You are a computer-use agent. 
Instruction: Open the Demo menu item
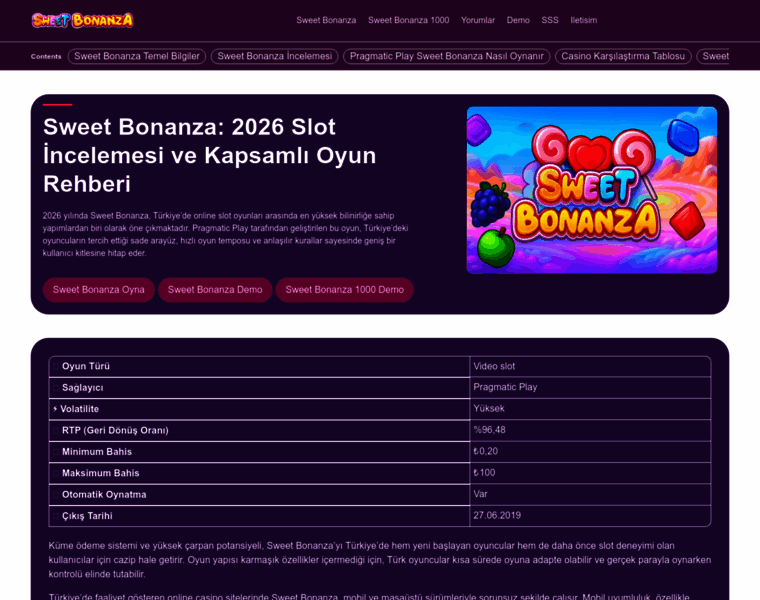518,20
